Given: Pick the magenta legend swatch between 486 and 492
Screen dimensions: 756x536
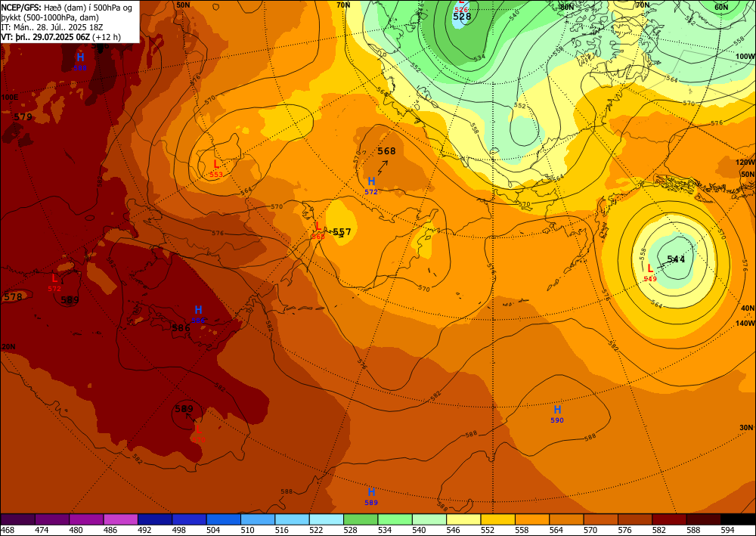Looking at the screenshot, I should tap(120, 519).
